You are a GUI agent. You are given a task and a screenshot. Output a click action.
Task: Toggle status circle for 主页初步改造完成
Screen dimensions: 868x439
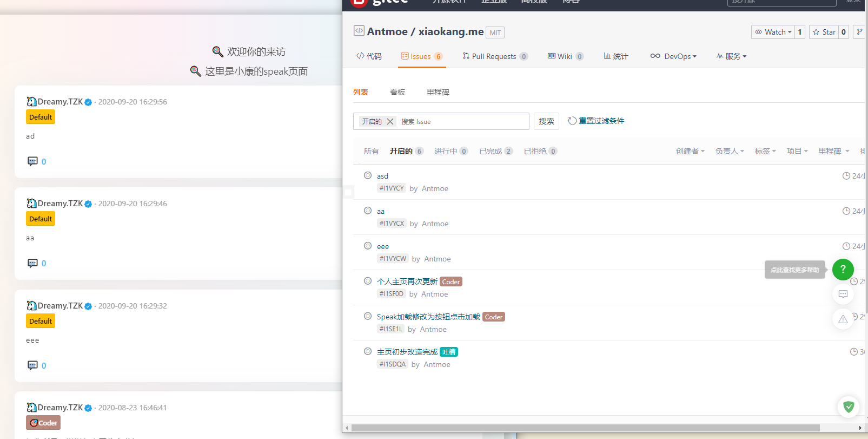coord(368,351)
